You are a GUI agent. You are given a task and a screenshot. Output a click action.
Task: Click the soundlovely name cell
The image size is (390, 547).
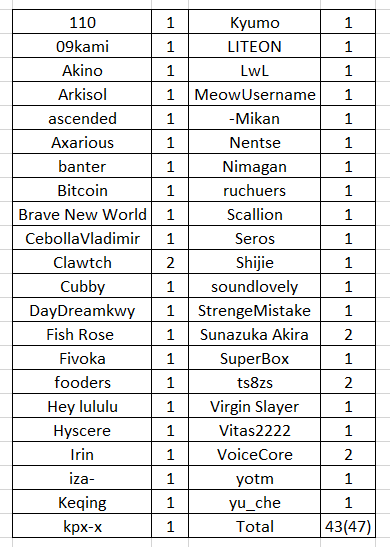[x=254, y=286]
